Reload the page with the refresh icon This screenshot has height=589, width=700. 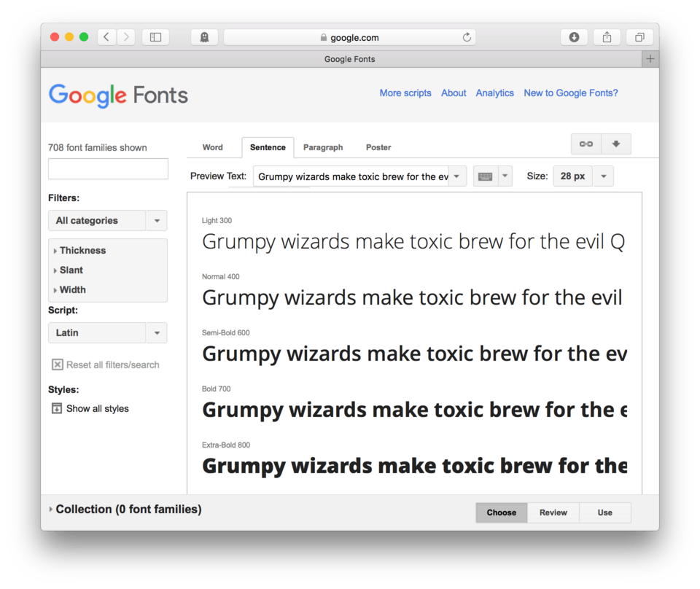(467, 37)
